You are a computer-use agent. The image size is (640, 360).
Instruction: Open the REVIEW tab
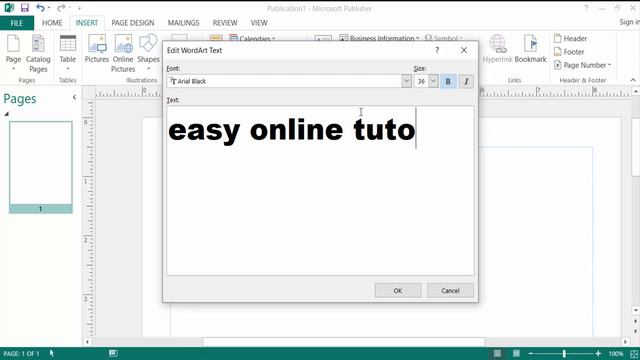(225, 23)
